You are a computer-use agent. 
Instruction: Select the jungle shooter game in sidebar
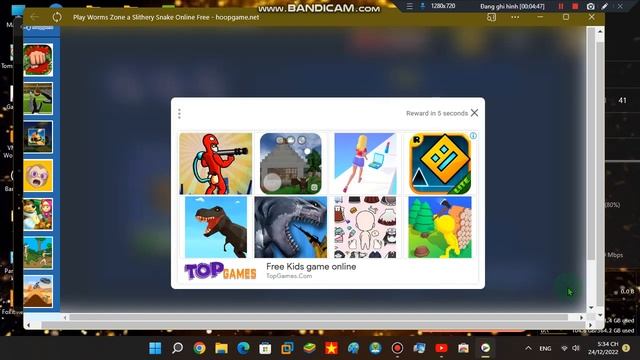click(38, 253)
